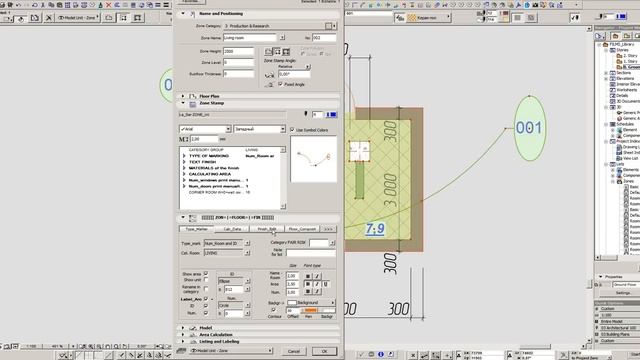Image resolution: width=640 pixels, height=360 pixels.
Task: Click the Zone Height input field
Action: pos(239,51)
